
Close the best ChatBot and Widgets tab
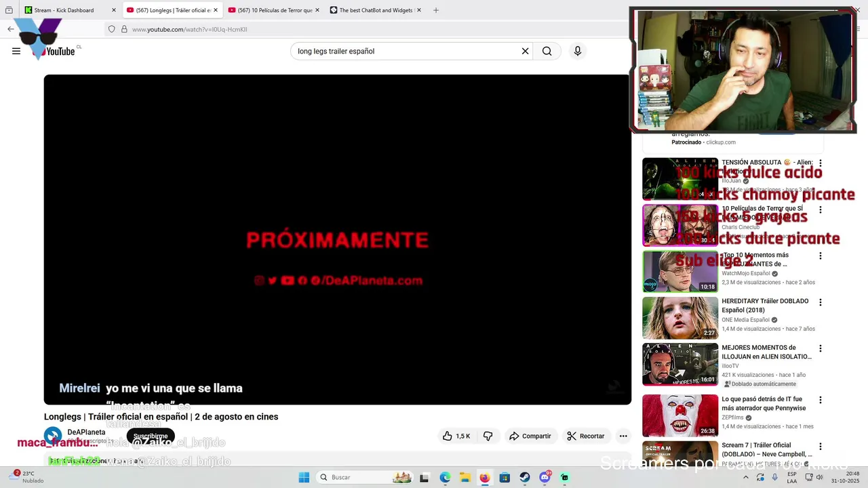click(419, 10)
